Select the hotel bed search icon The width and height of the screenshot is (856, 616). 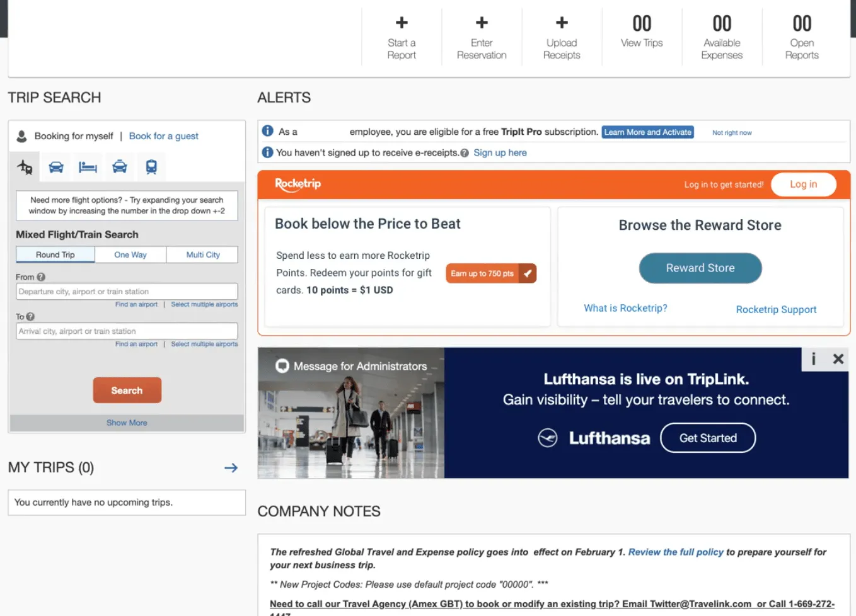pyautogui.click(x=88, y=167)
